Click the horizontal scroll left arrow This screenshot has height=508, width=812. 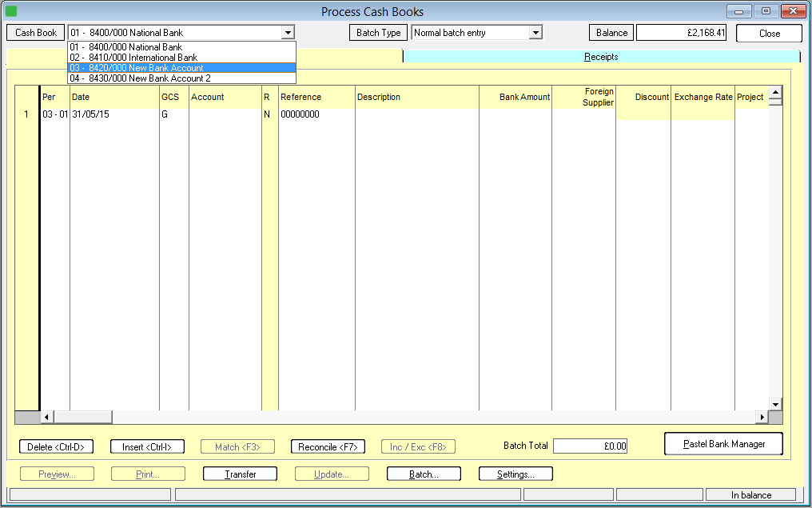point(46,417)
